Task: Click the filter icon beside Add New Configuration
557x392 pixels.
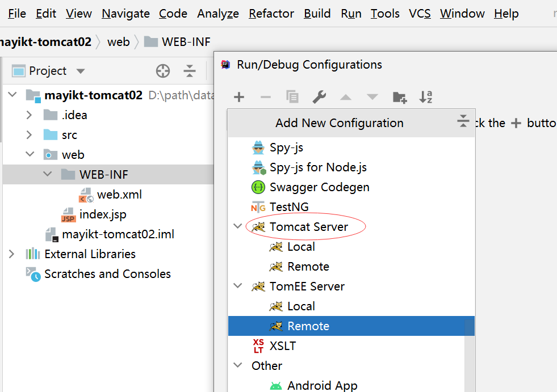Action: (x=463, y=121)
